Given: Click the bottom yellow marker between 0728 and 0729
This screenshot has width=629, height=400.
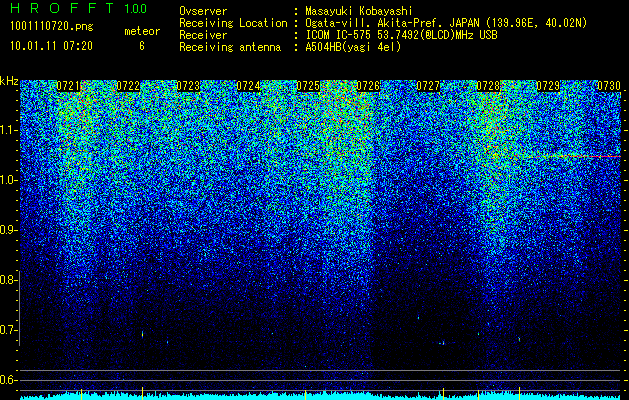Looking at the screenshot, I should click(519, 394).
